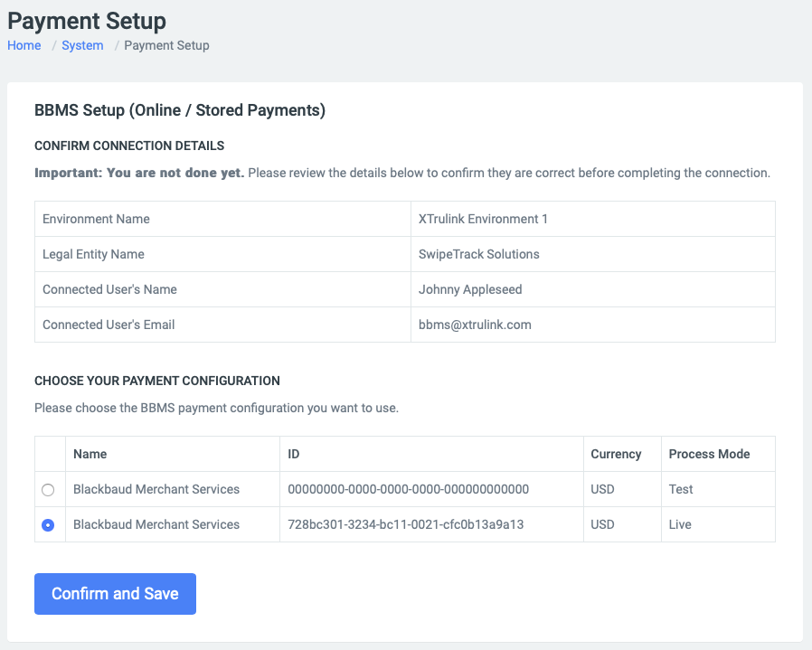The image size is (812, 650).
Task: Open the Home breadcrumb link
Action: tap(24, 45)
